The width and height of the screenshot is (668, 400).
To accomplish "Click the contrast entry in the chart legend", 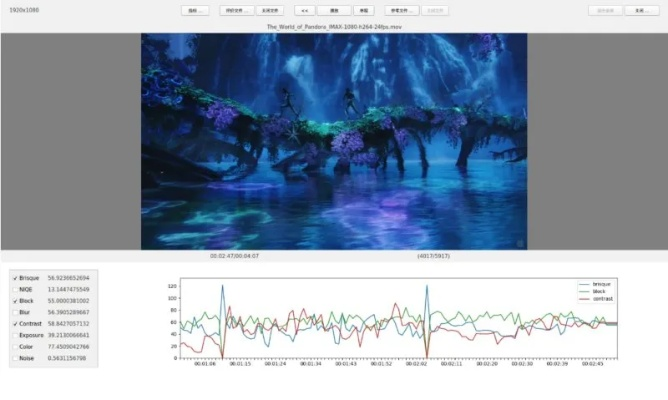I will point(601,298).
